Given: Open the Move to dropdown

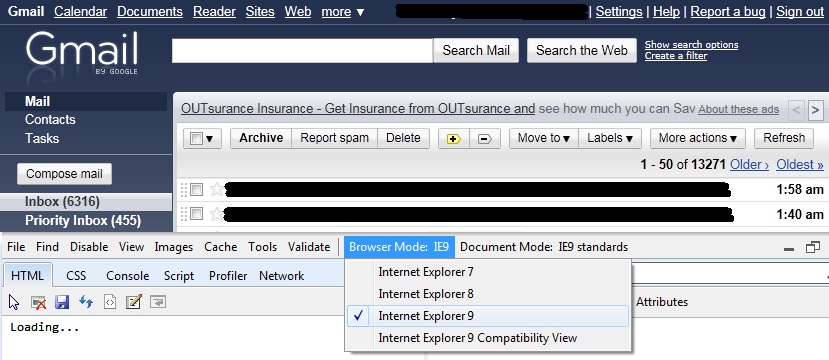Looking at the screenshot, I should coord(544,139).
